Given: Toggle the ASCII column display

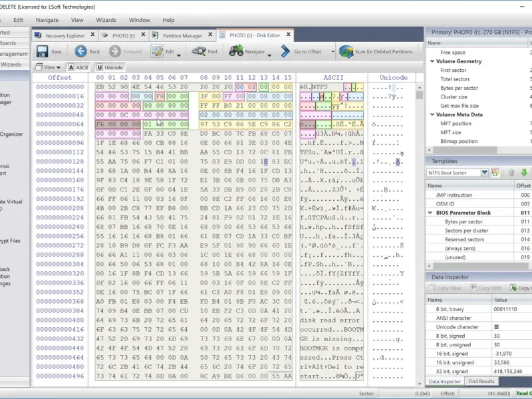Looking at the screenshot, I should pos(78,67).
